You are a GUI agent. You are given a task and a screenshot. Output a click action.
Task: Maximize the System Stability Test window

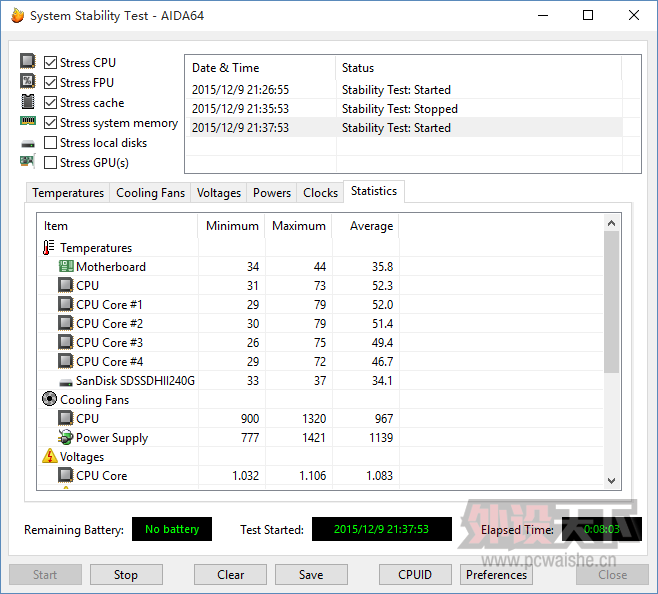point(588,16)
